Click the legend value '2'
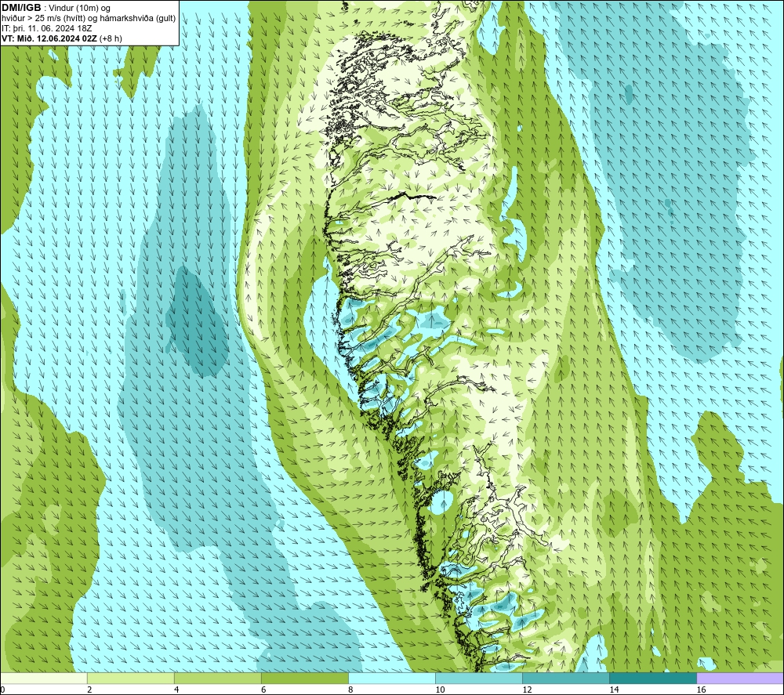784x695 pixels. click(89, 690)
